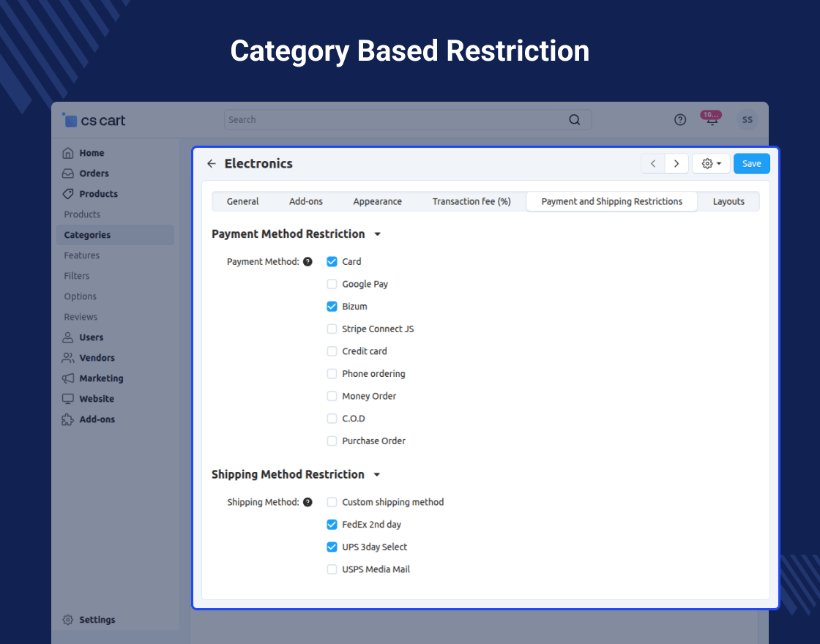Click the Marketing megaphone icon
The height and width of the screenshot is (644, 820).
(x=68, y=378)
